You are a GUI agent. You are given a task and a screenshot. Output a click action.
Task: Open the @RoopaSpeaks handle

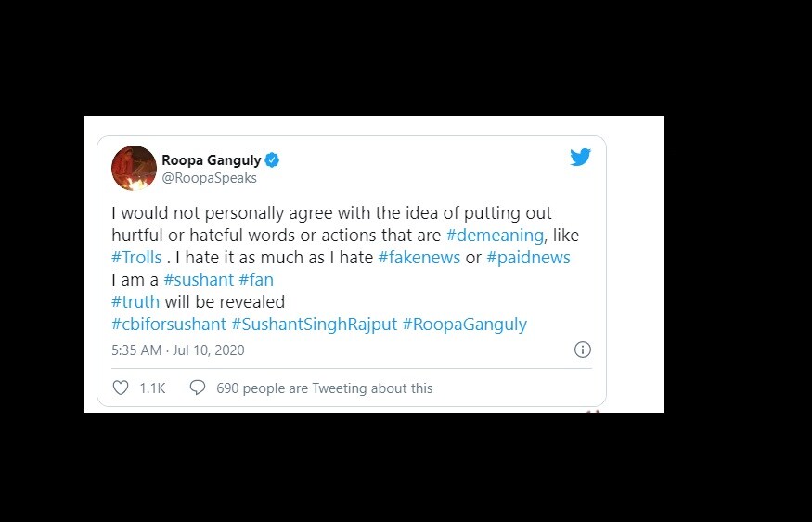pyautogui.click(x=209, y=178)
